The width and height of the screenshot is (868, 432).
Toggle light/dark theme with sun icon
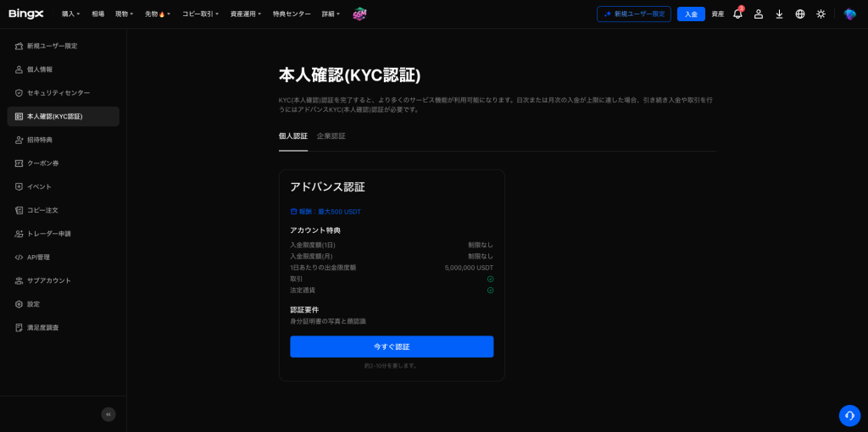821,14
